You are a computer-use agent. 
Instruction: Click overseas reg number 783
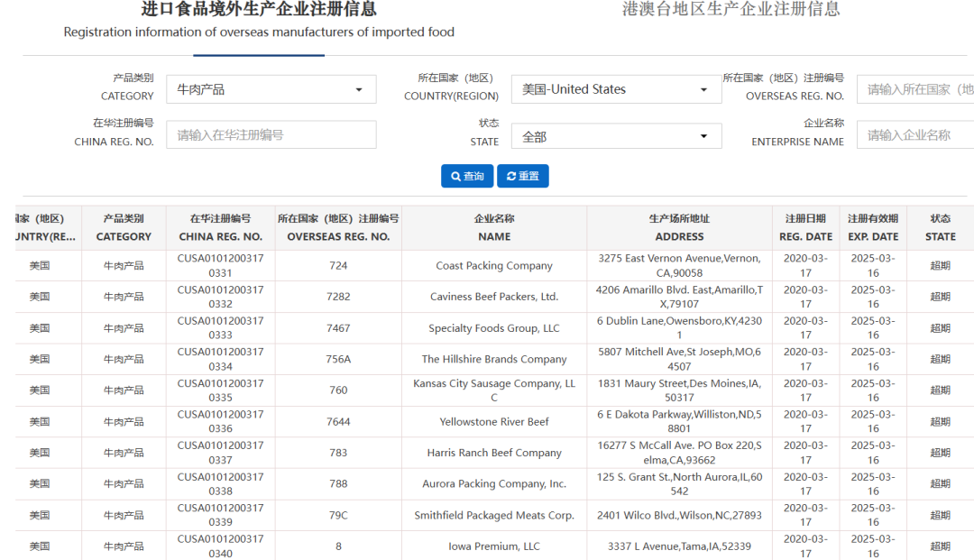click(x=338, y=454)
